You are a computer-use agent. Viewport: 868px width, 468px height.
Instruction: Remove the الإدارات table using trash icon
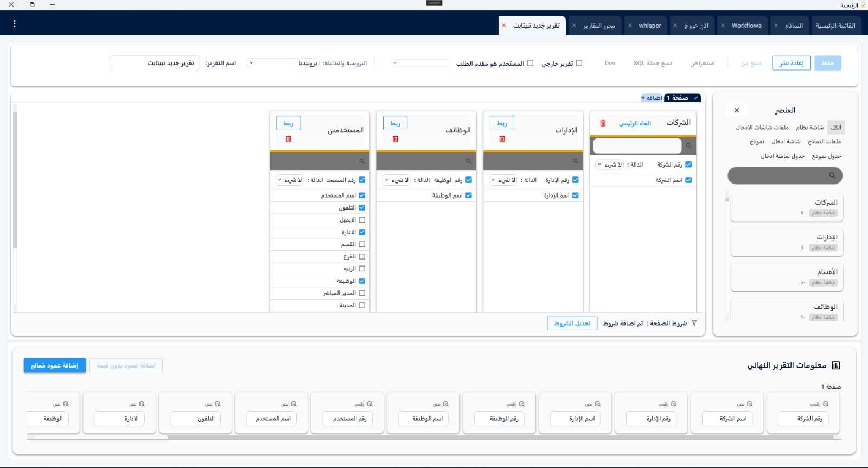[502, 139]
